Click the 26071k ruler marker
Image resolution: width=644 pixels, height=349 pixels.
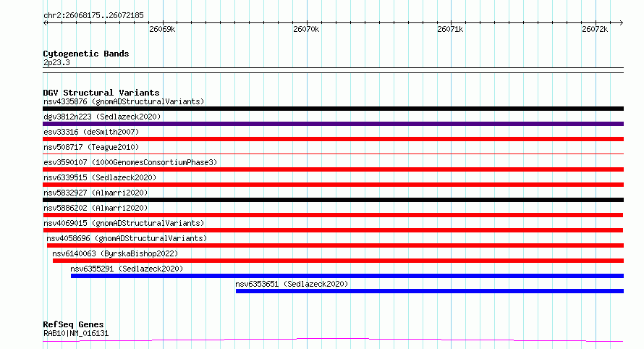point(450,29)
